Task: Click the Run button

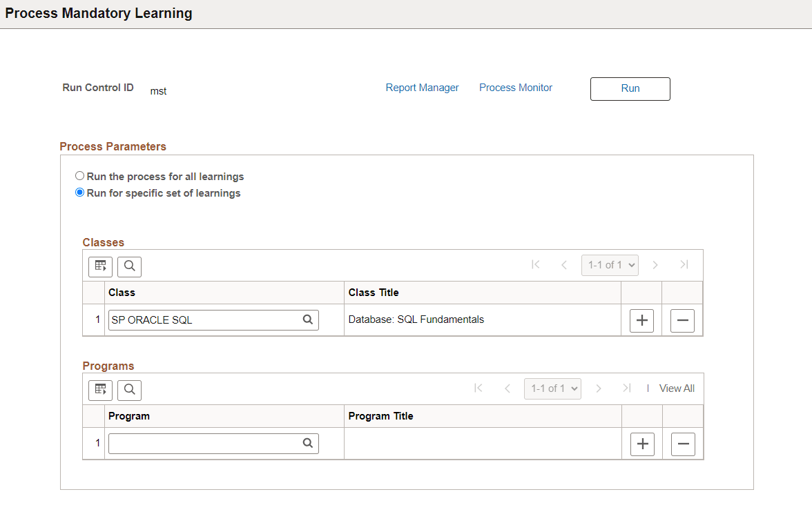Action: coord(630,88)
